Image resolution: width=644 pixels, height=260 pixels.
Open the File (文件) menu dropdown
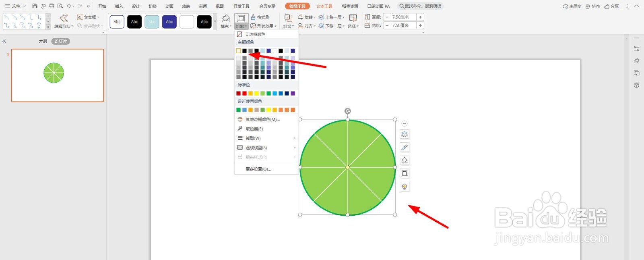(16, 6)
